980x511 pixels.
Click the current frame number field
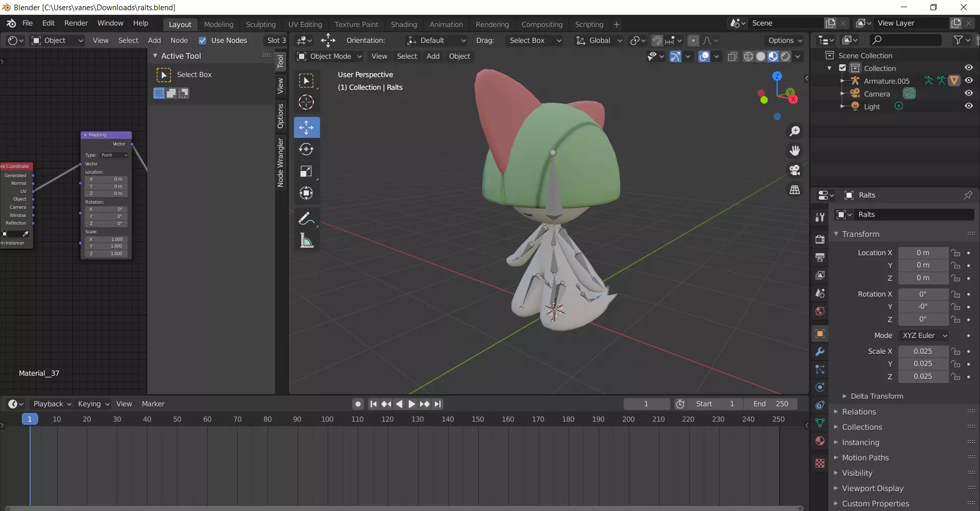pyautogui.click(x=646, y=404)
